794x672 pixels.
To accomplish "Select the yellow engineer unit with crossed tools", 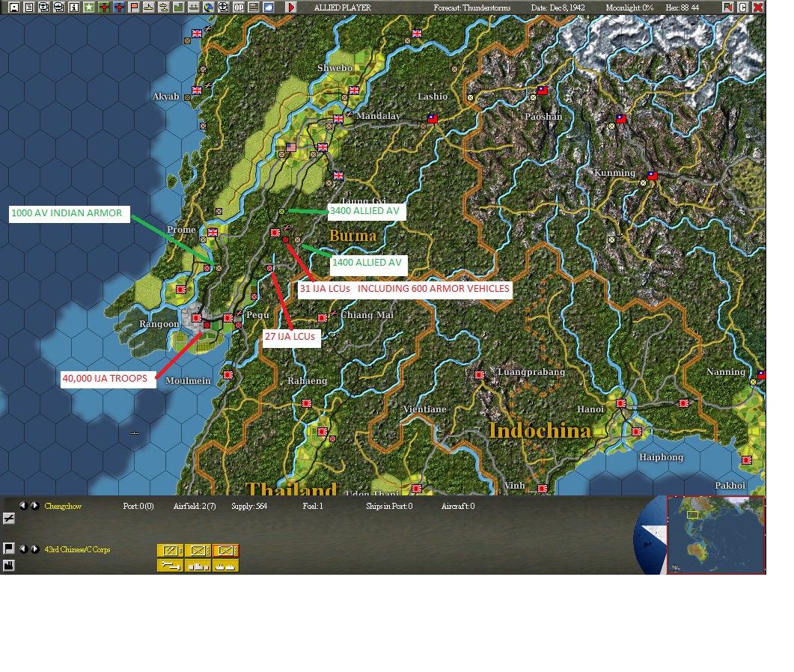I will 171,551.
